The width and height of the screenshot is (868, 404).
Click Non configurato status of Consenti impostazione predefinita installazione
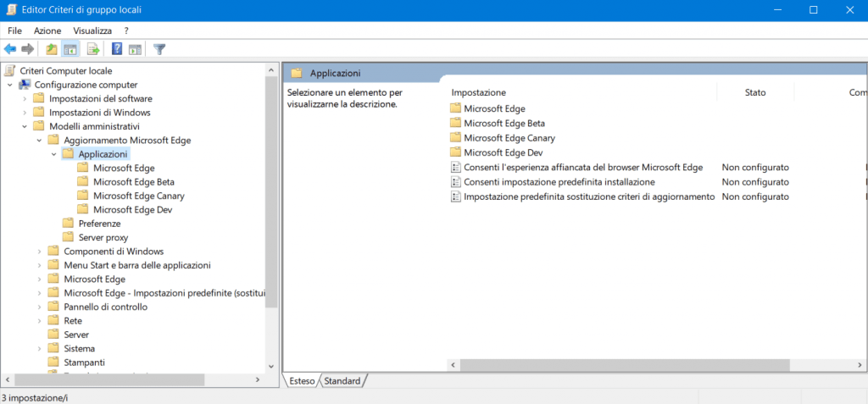(755, 182)
